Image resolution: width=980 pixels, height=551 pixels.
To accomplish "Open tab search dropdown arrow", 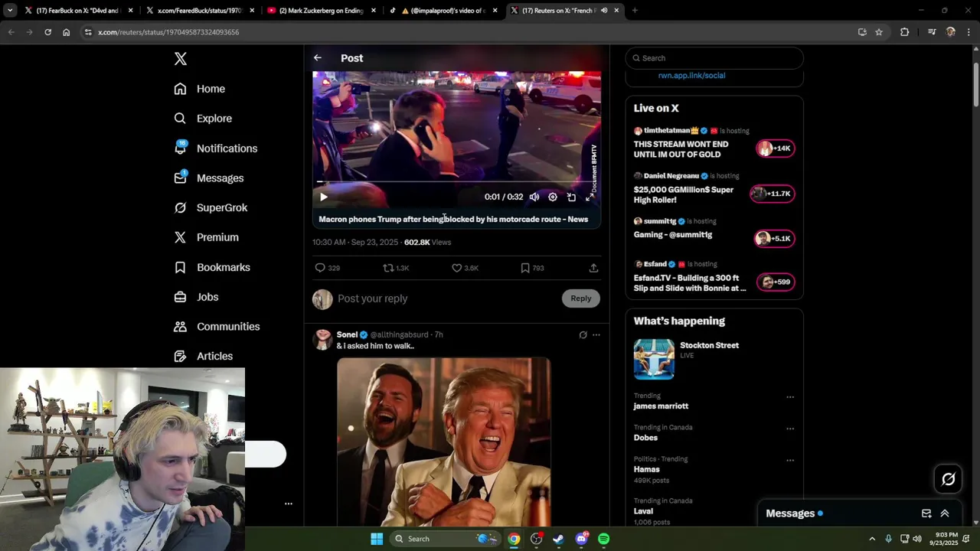I will (10, 11).
